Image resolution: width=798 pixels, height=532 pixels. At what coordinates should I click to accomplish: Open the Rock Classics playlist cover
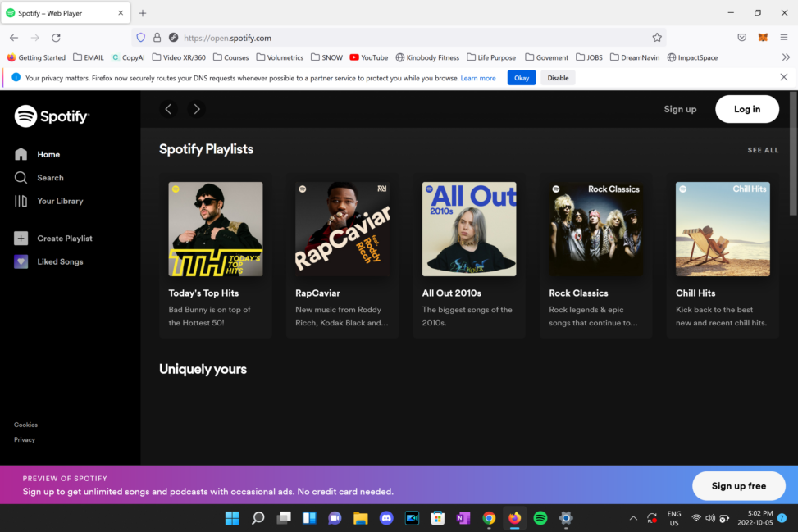pos(596,229)
